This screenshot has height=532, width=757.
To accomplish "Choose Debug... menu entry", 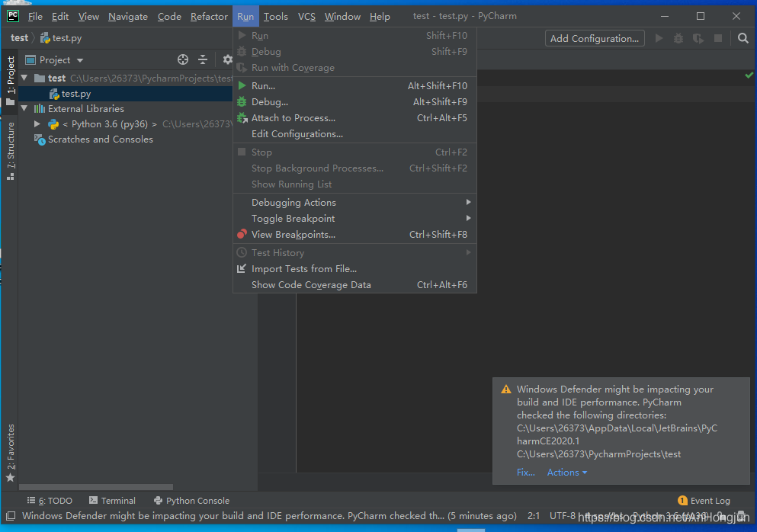I will [354, 102].
